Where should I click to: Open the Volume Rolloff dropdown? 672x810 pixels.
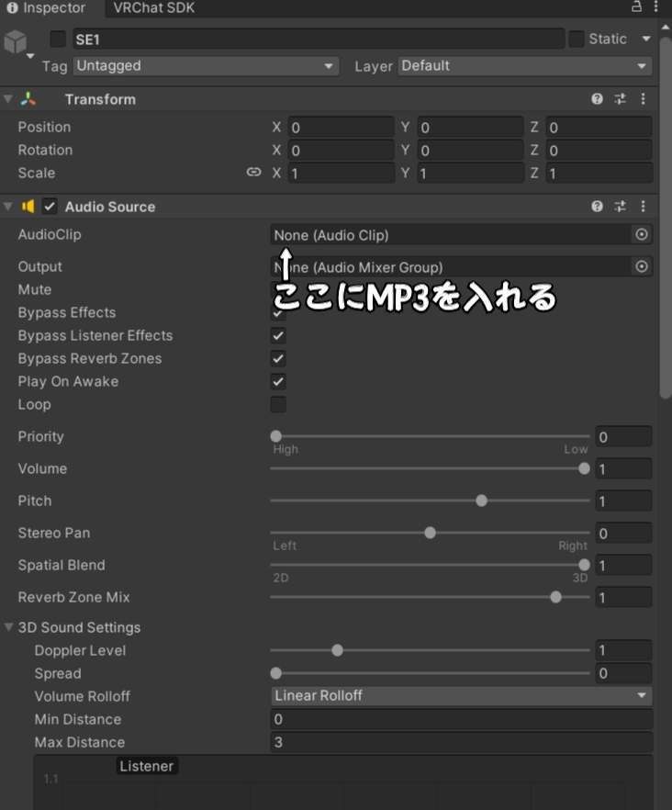coord(461,696)
